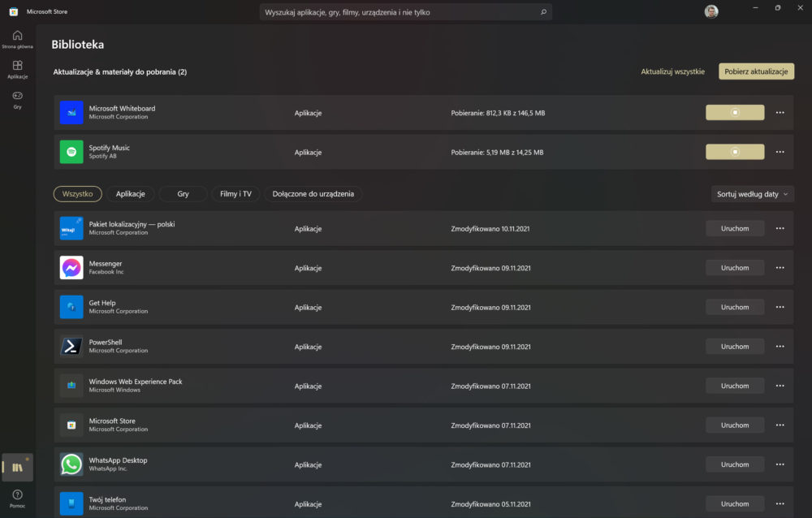Open more options for Spotify Music
Viewport: 812px width, 518px height.
tap(780, 152)
